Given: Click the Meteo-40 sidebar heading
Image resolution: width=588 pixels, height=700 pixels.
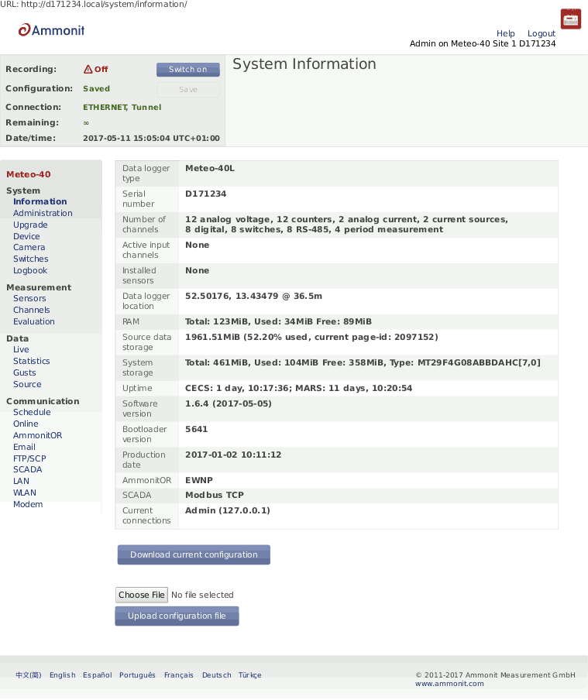Looking at the screenshot, I should tap(28, 174).
